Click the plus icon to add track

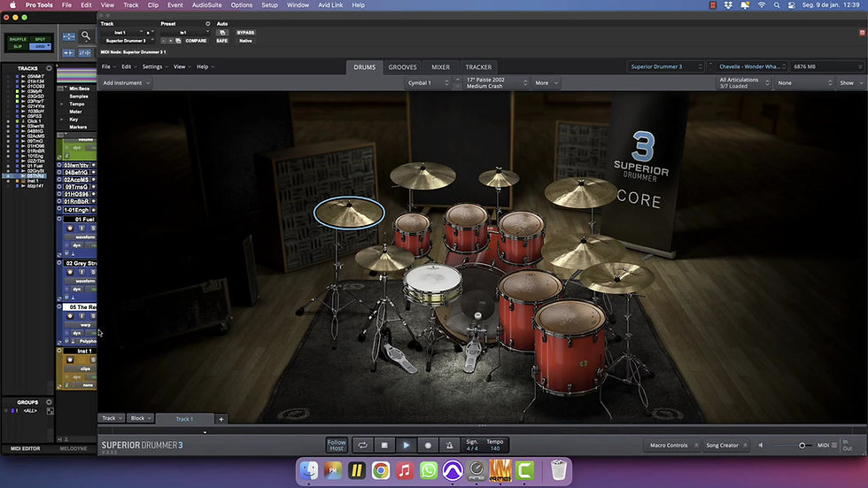click(221, 419)
